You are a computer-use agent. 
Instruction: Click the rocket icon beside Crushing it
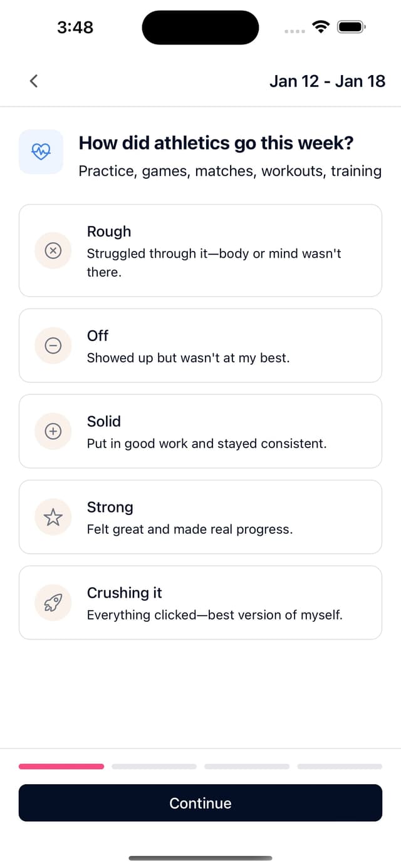pos(53,602)
